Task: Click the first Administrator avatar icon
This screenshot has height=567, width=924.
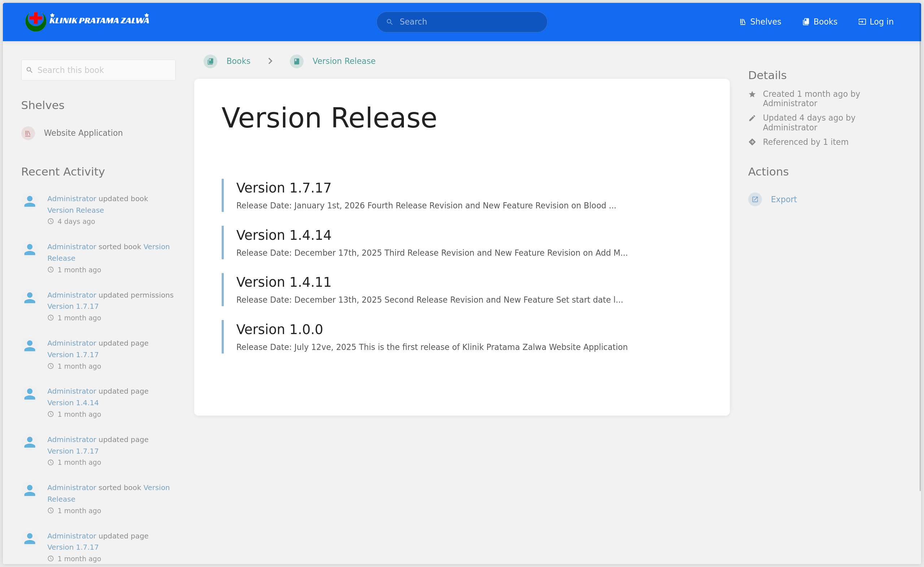Action: point(30,201)
